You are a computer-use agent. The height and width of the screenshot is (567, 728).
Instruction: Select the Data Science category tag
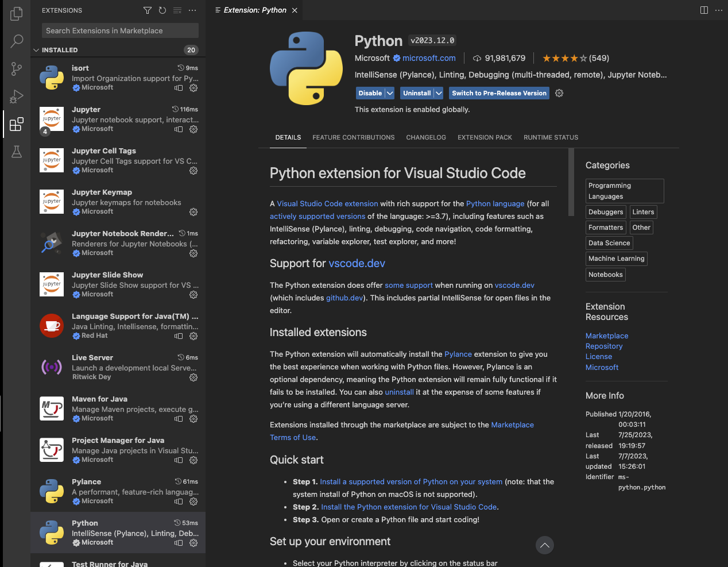click(x=609, y=243)
